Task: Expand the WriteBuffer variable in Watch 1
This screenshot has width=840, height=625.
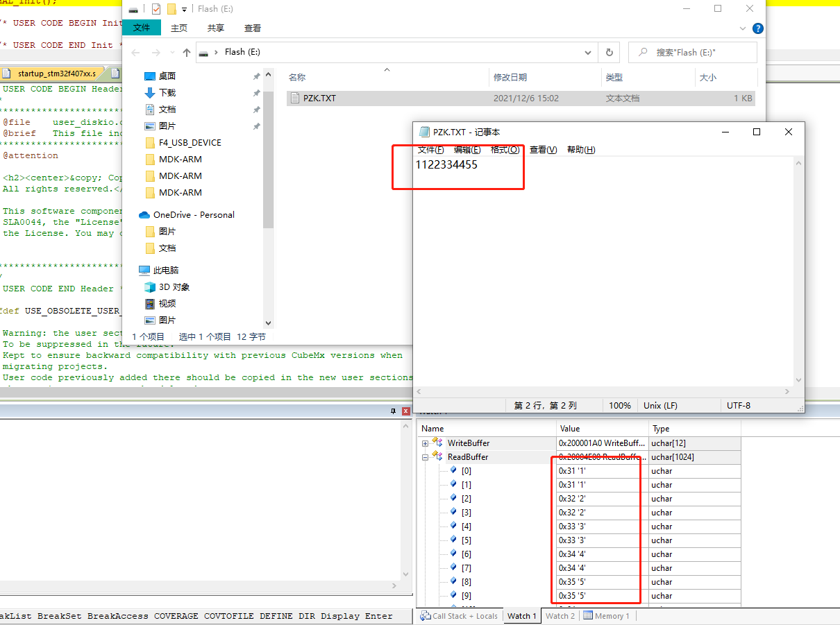Action: [426, 443]
